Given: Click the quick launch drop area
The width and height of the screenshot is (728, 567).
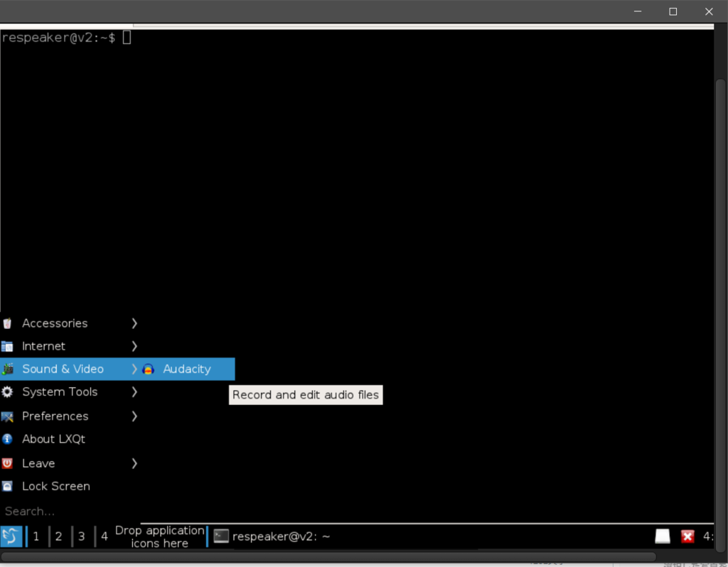Looking at the screenshot, I should 160,536.
